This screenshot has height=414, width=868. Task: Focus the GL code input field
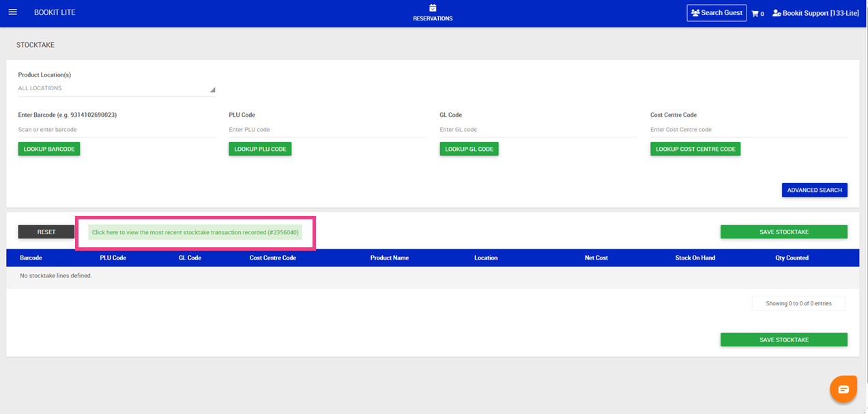pyautogui.click(x=538, y=130)
